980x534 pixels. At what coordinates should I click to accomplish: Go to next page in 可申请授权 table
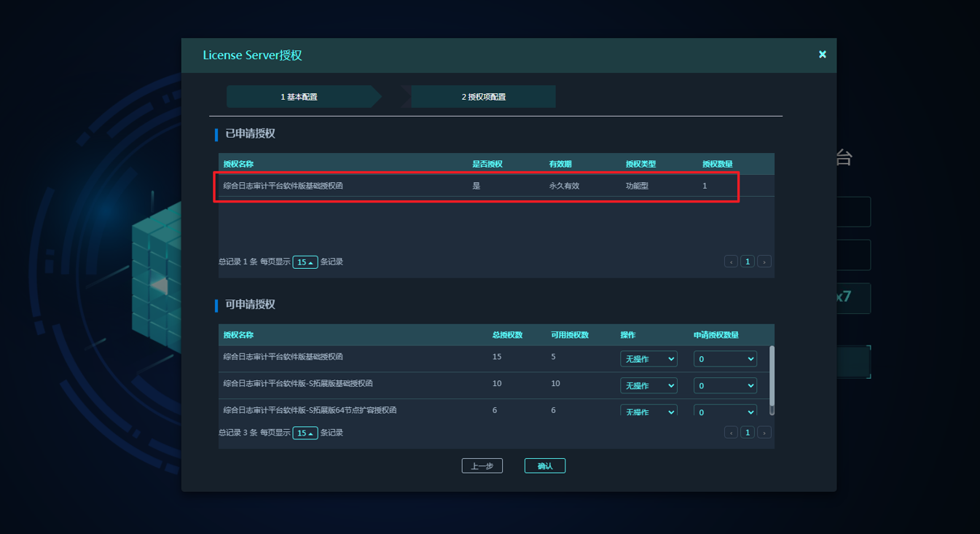click(764, 433)
